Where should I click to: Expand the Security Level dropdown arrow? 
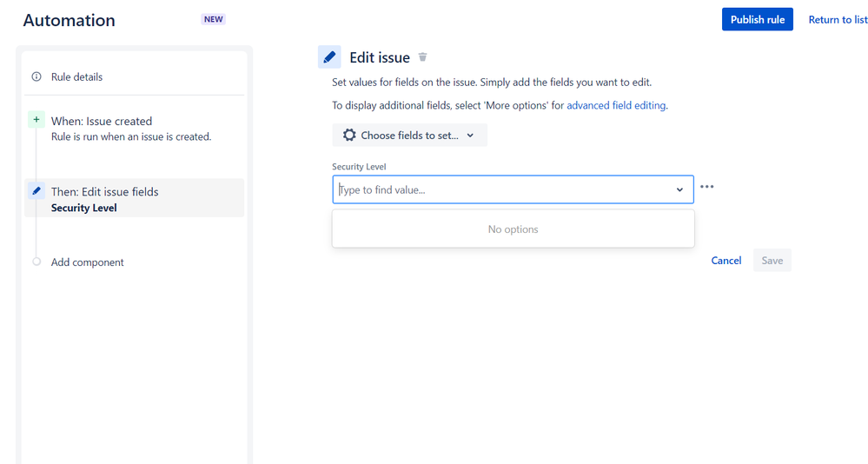[679, 190]
